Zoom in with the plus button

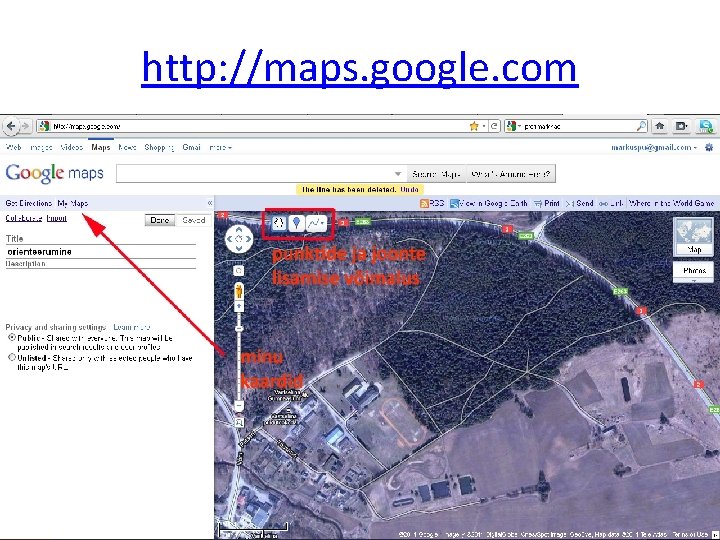(239, 306)
